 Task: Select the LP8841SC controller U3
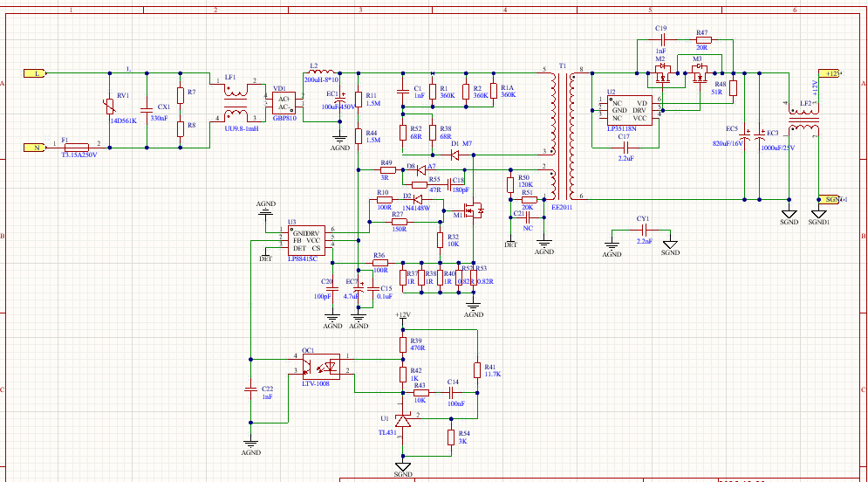(306, 241)
